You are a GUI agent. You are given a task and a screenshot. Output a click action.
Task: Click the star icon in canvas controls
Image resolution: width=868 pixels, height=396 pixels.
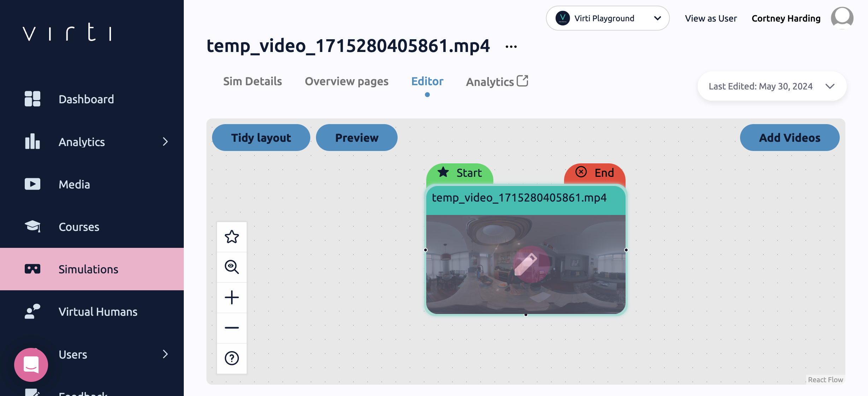232,237
